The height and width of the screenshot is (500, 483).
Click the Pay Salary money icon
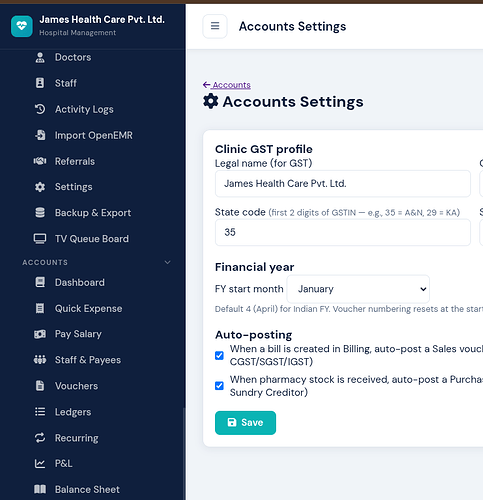coord(40,334)
